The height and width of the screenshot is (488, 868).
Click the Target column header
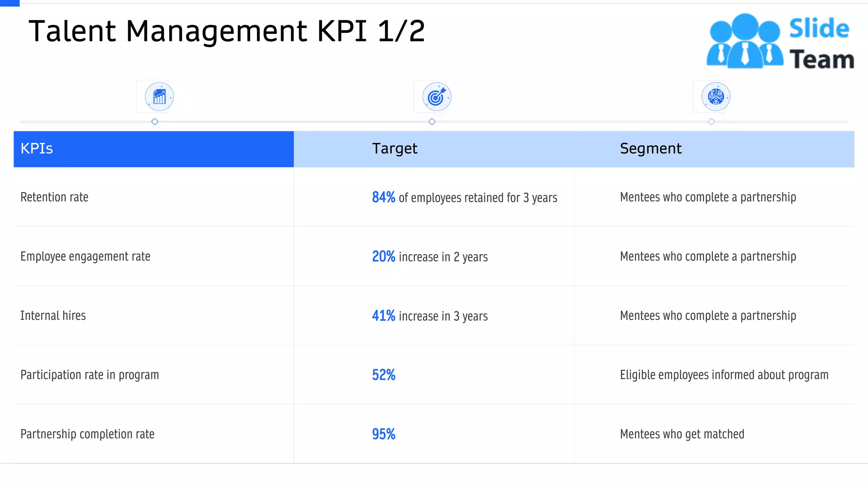pos(434,149)
